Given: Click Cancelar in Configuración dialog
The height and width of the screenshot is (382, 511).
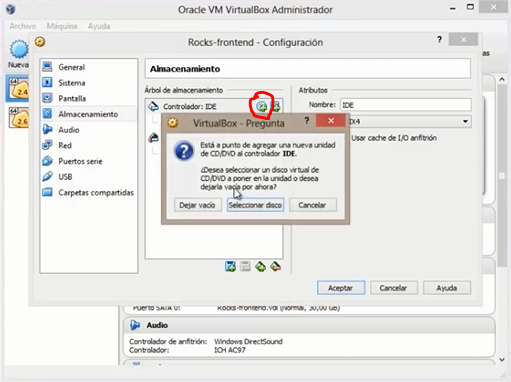Looking at the screenshot, I should click(393, 288).
